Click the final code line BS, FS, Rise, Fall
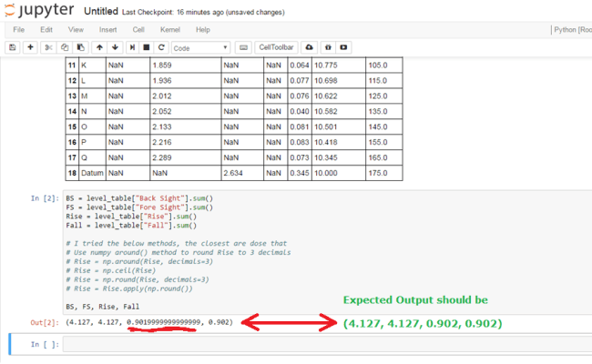This screenshot has width=592, height=364. [103, 307]
